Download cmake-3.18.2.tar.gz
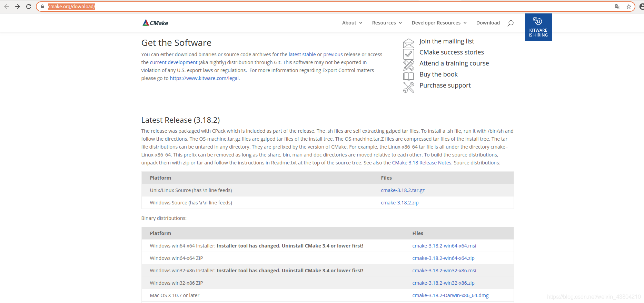 point(403,190)
